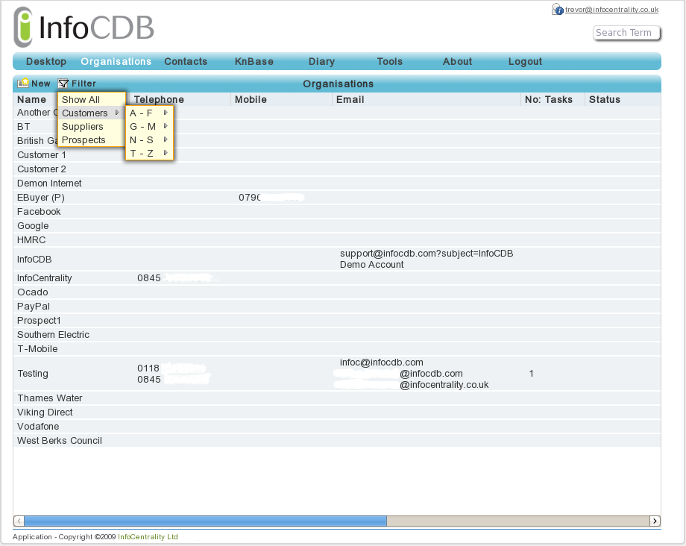Click the Status column header

pos(605,100)
